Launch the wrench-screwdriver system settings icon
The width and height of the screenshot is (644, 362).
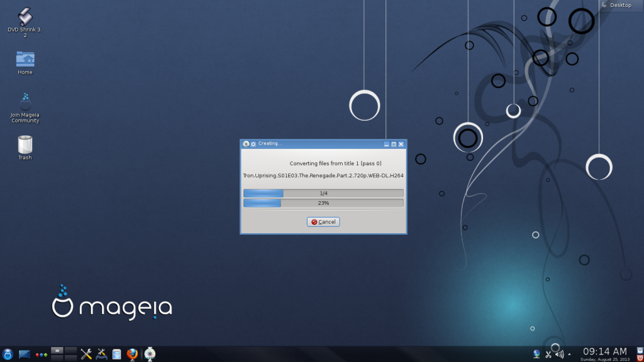86,354
